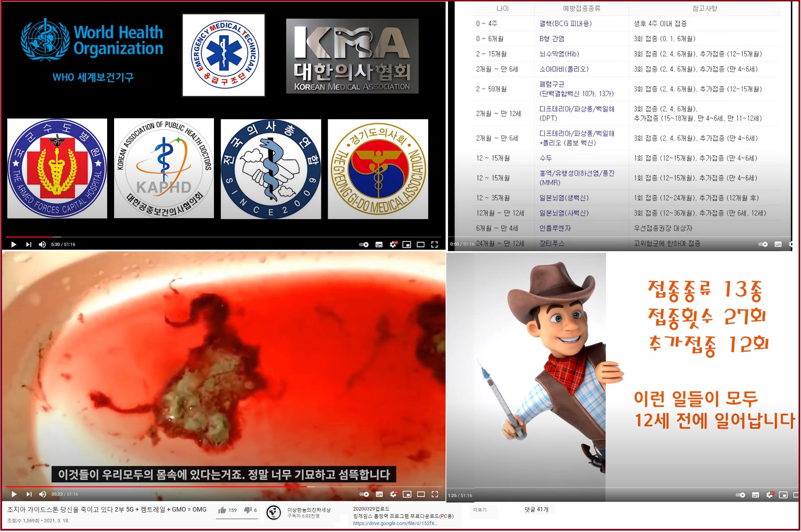Click the KAPHD 대한공중보건의사협의회 logo

[164, 169]
